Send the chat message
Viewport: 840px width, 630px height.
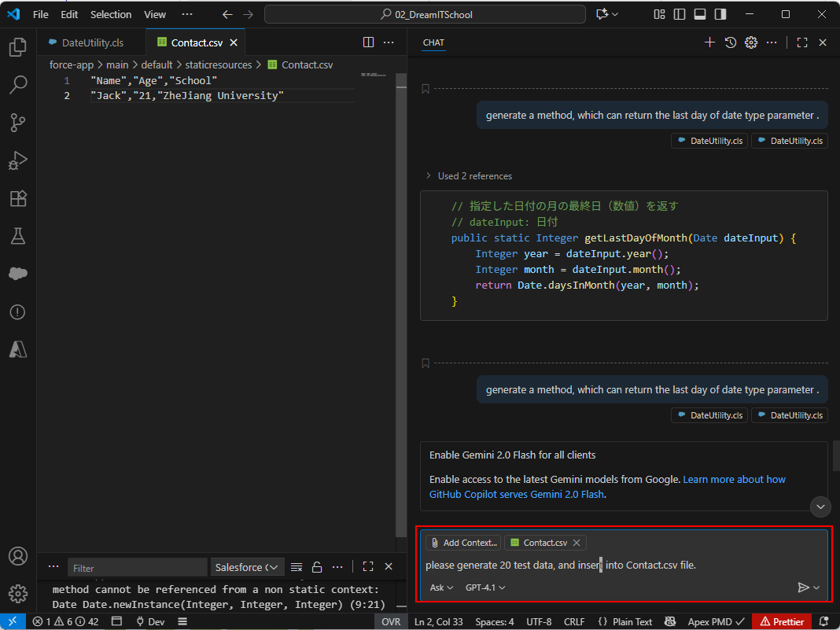[803, 588]
